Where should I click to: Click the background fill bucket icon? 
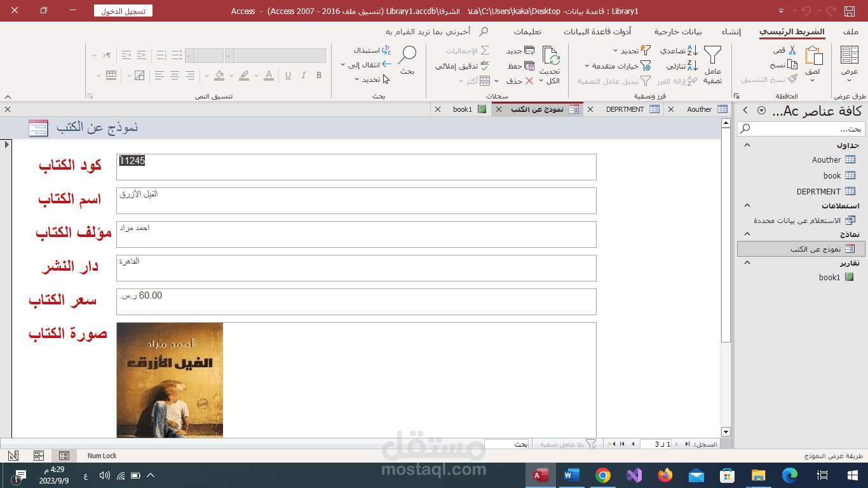click(x=219, y=76)
